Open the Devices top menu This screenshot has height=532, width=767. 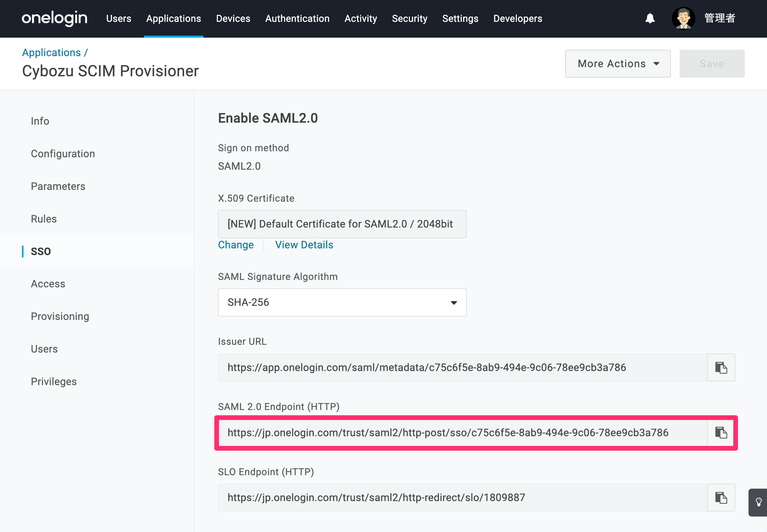click(233, 18)
